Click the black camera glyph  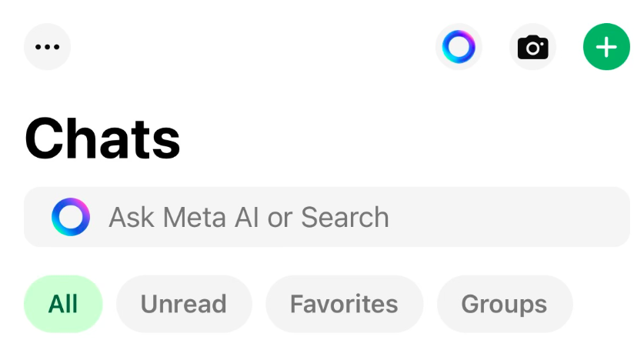click(532, 48)
